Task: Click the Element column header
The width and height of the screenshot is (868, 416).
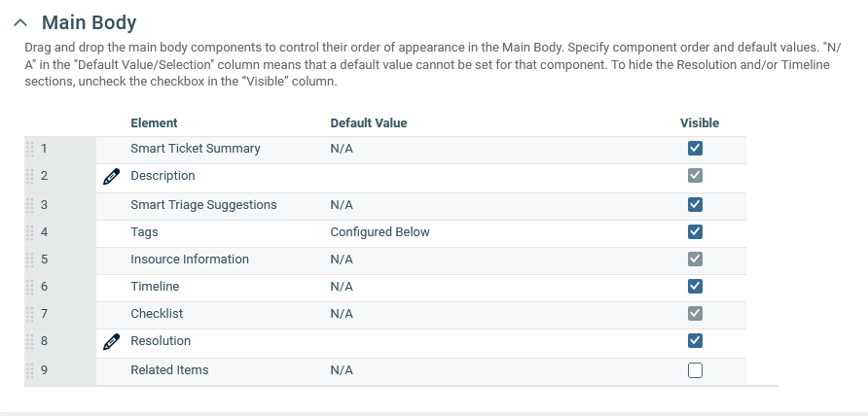Action: pyautogui.click(x=154, y=123)
